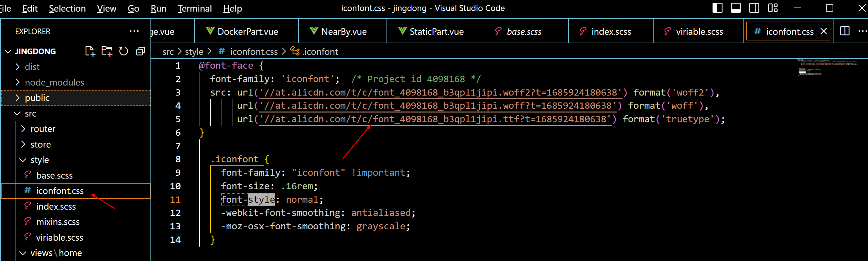
Task: Click the code minimap preview
Action: pos(827,67)
